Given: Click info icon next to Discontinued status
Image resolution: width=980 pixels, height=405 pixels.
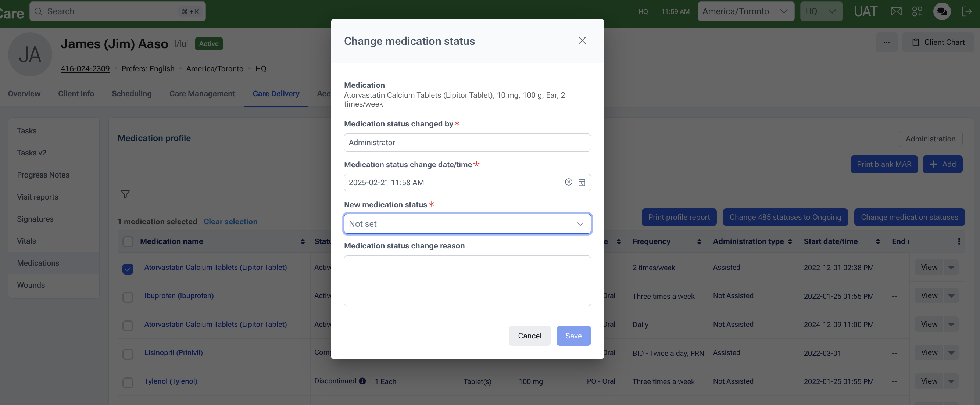Looking at the screenshot, I should pos(362,381).
